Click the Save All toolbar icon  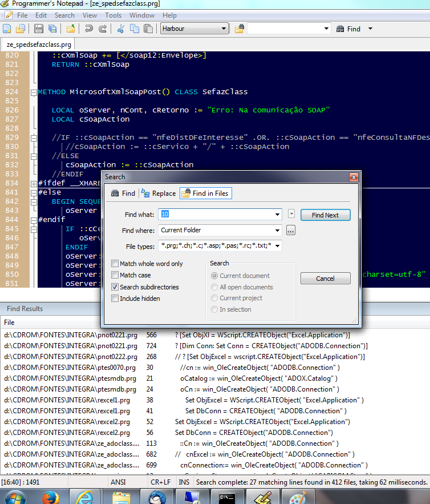[x=52, y=29]
